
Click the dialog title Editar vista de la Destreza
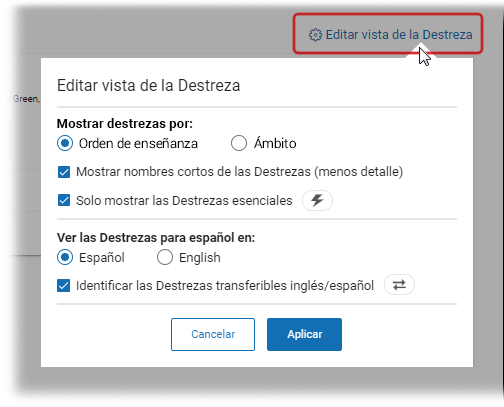tap(149, 86)
